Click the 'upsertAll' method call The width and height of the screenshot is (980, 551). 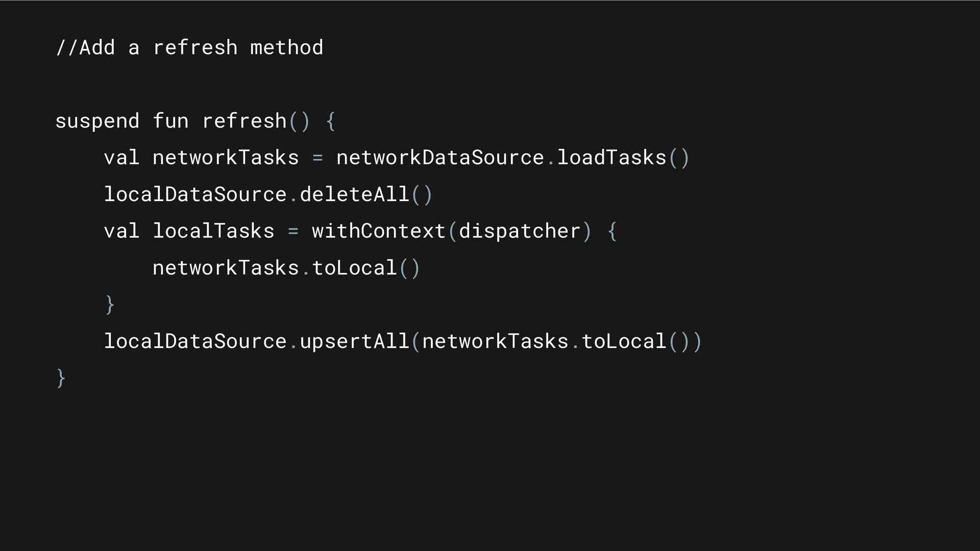[354, 342]
